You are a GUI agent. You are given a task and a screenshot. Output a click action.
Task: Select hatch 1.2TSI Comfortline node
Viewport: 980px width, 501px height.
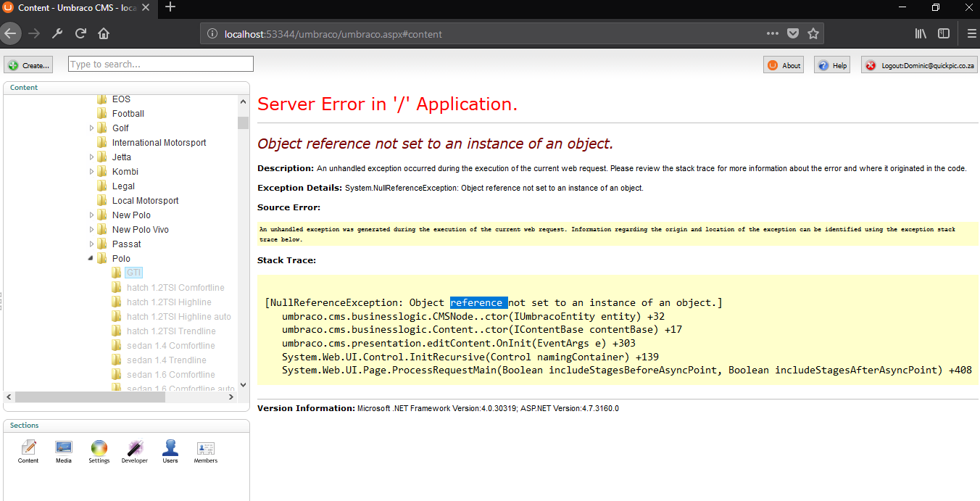pyautogui.click(x=175, y=288)
